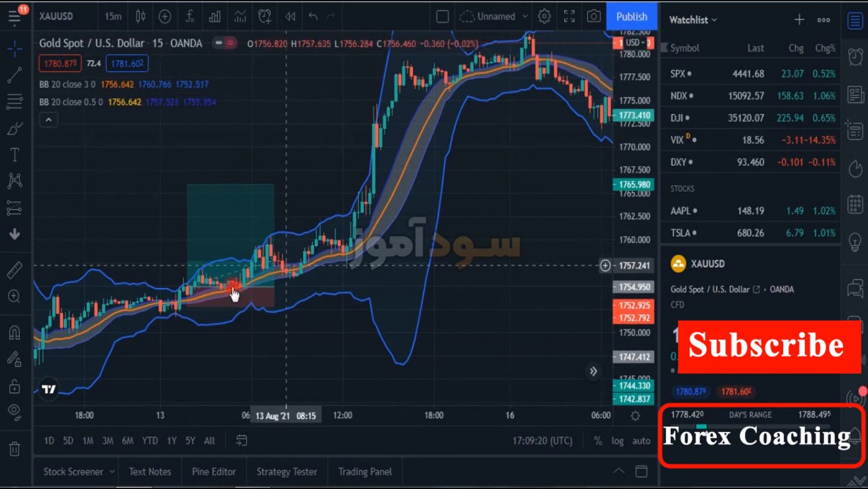Open the Text Notes tab

coord(150,472)
